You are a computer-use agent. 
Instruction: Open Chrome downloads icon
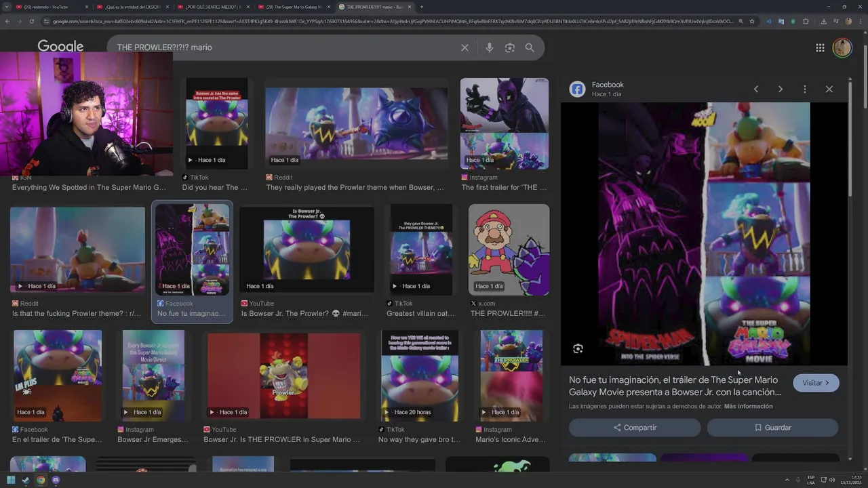tap(823, 21)
